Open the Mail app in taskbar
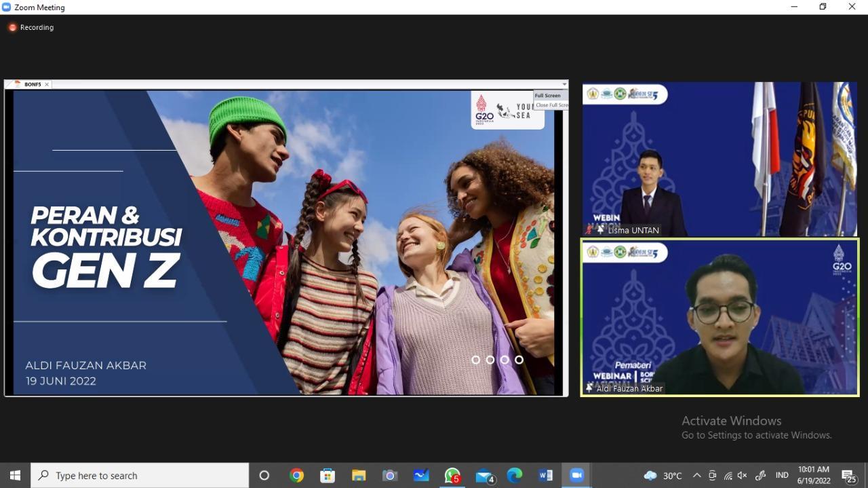The height and width of the screenshot is (488, 868). click(x=484, y=476)
